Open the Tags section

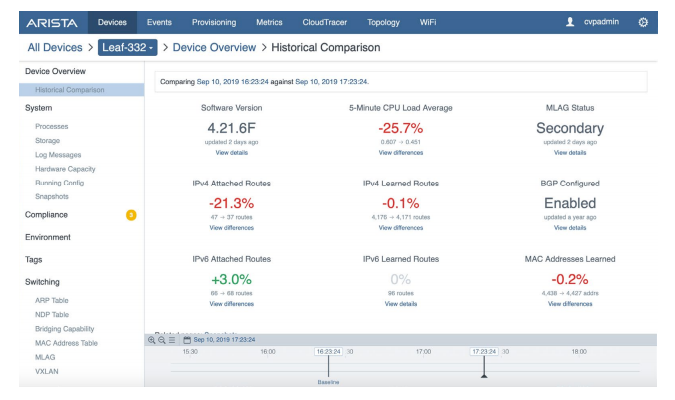pyautogui.click(x=34, y=260)
